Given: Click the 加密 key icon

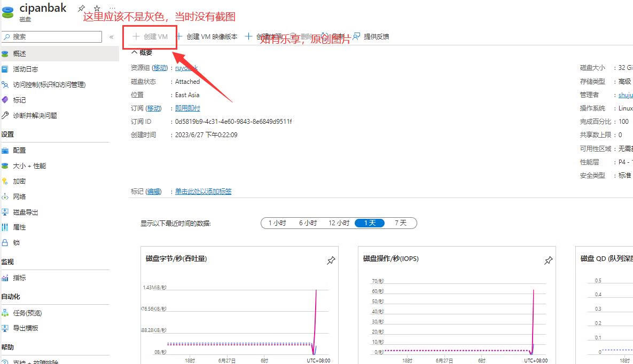Looking at the screenshot, I should point(5,181).
